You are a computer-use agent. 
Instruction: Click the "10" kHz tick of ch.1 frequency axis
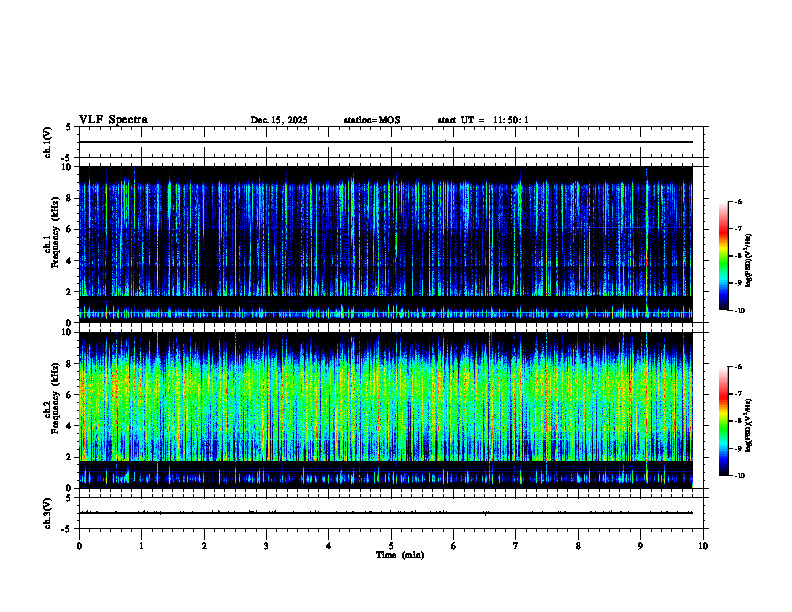click(68, 167)
